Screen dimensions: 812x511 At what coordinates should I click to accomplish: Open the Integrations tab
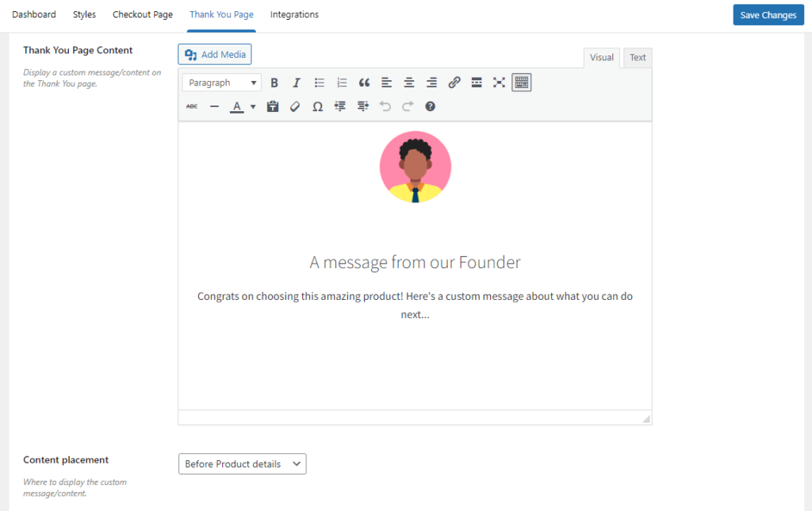[x=294, y=13]
